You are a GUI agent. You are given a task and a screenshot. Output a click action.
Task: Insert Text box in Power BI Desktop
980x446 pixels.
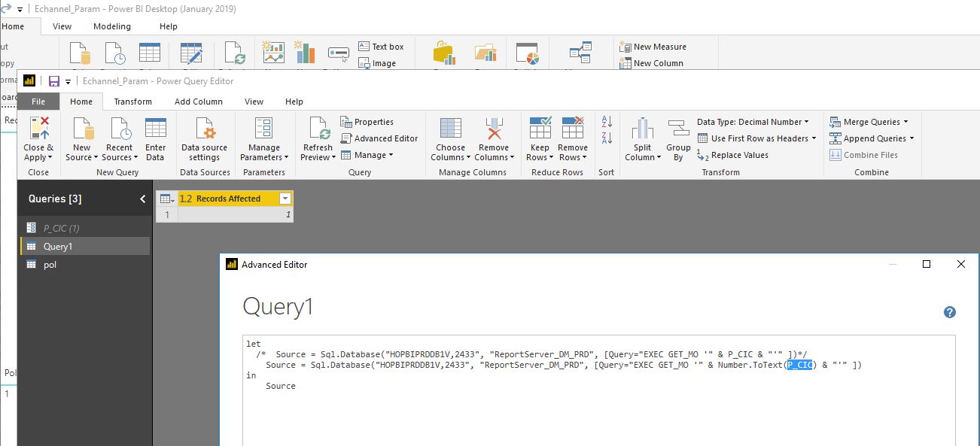381,47
